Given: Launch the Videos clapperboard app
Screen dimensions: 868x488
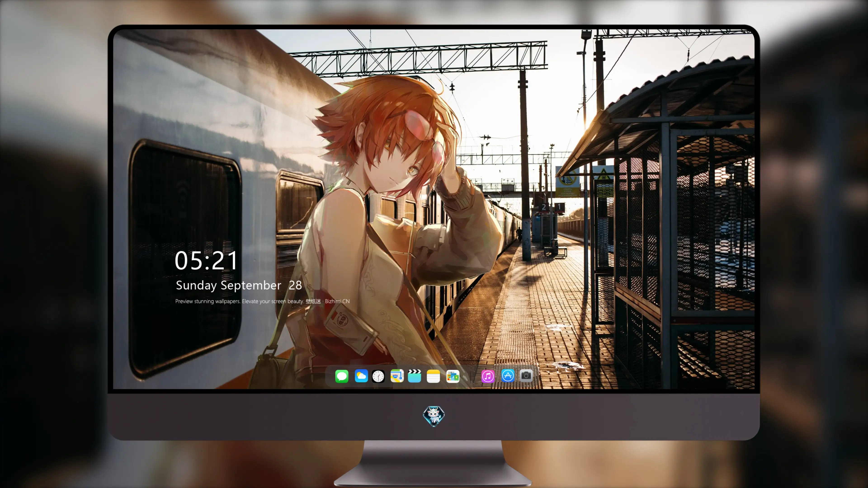Looking at the screenshot, I should pos(415,376).
